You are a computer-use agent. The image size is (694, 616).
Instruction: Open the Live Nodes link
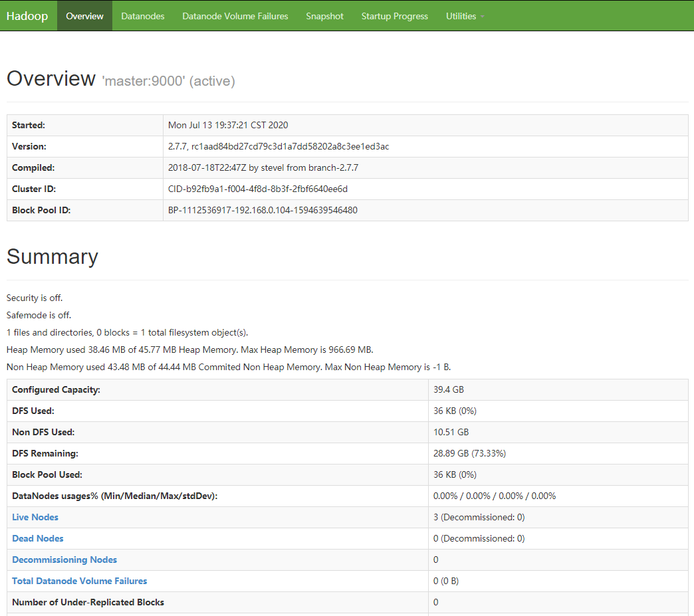[35, 517]
